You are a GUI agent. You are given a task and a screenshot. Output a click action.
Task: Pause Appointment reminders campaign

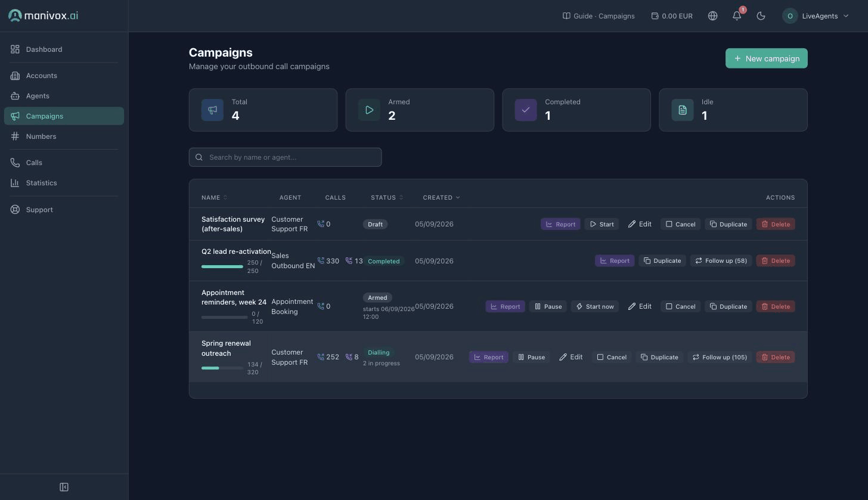click(x=548, y=306)
